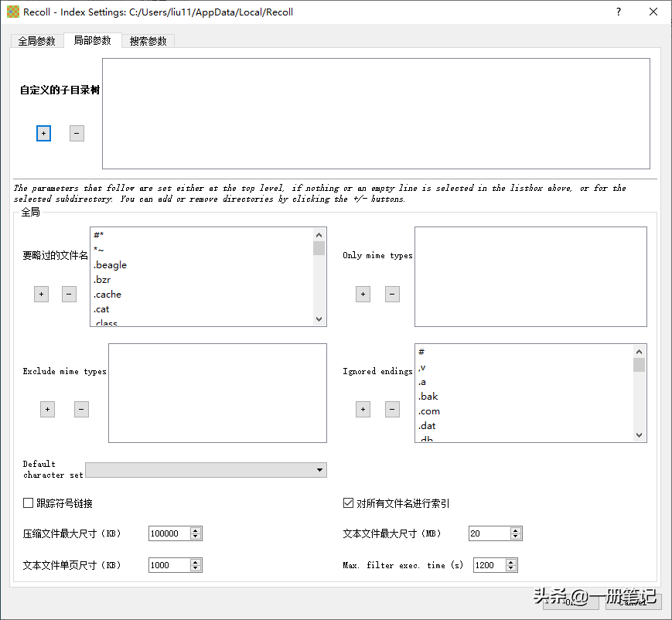Decrease 压缩文件最大尺寸 with down arrow
672x620 pixels.
[196, 537]
